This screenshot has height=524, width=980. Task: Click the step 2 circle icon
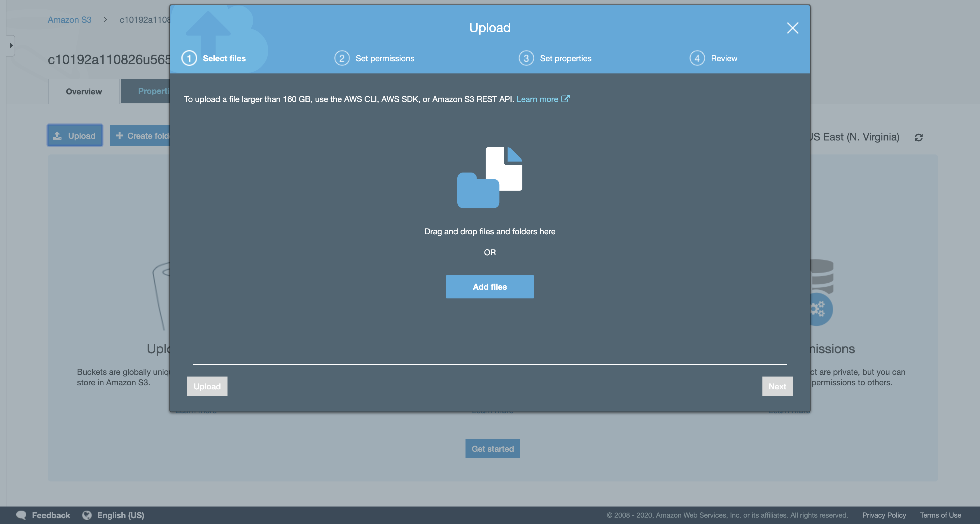point(342,58)
